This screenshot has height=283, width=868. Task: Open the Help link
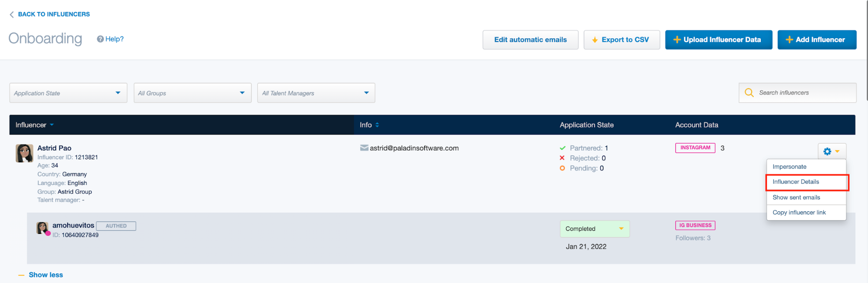click(x=114, y=39)
